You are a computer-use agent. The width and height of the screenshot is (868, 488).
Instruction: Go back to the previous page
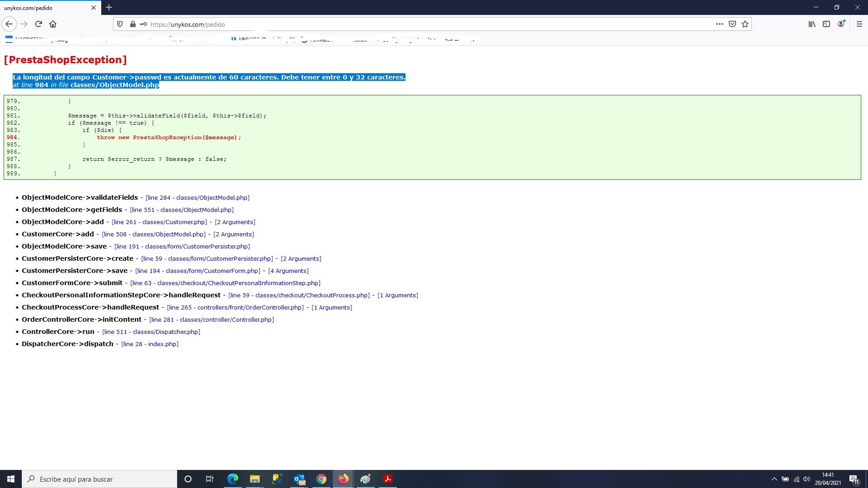click(x=9, y=24)
